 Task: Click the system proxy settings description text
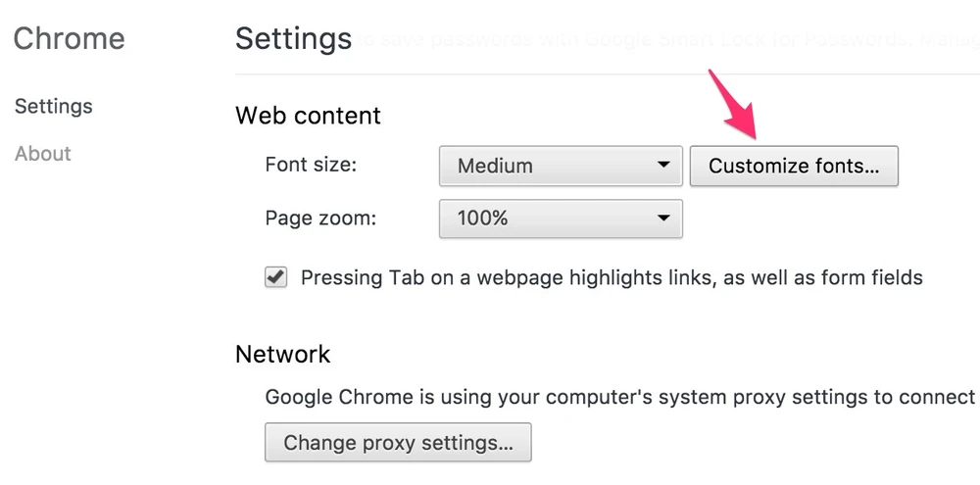tap(619, 397)
